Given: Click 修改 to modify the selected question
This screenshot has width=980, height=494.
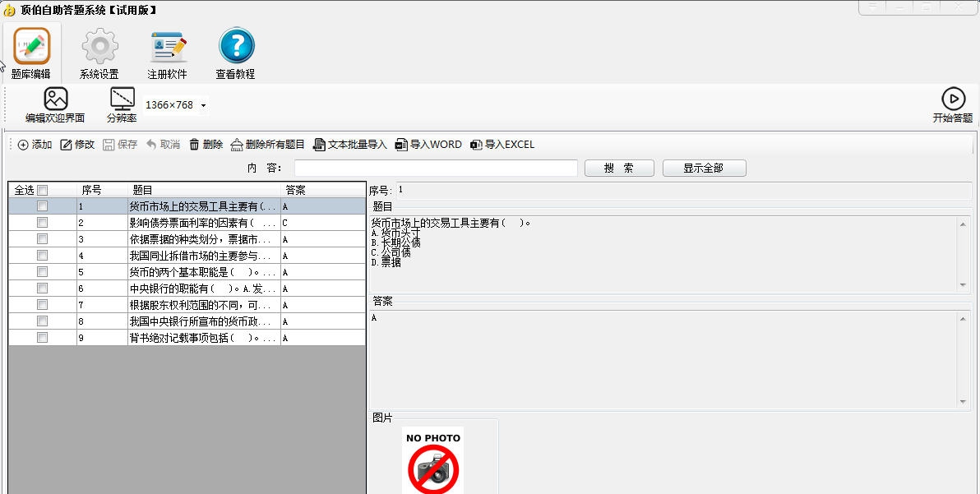Looking at the screenshot, I should (77, 145).
